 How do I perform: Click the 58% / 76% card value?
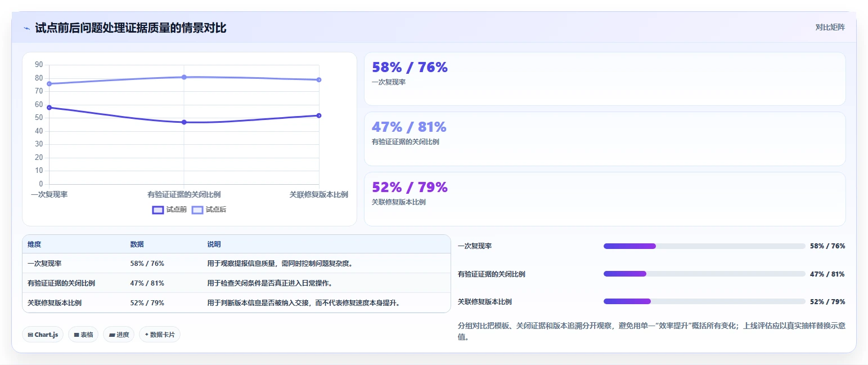pyautogui.click(x=410, y=67)
